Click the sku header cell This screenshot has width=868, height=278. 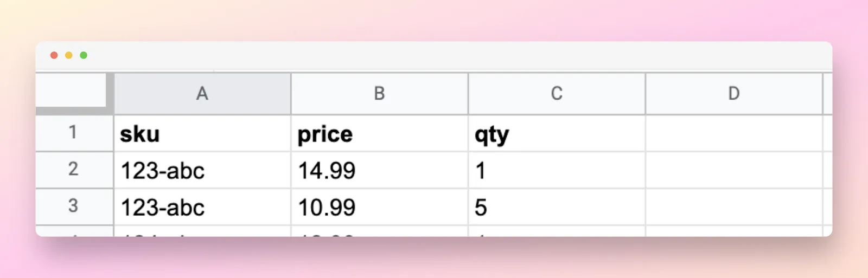point(202,133)
